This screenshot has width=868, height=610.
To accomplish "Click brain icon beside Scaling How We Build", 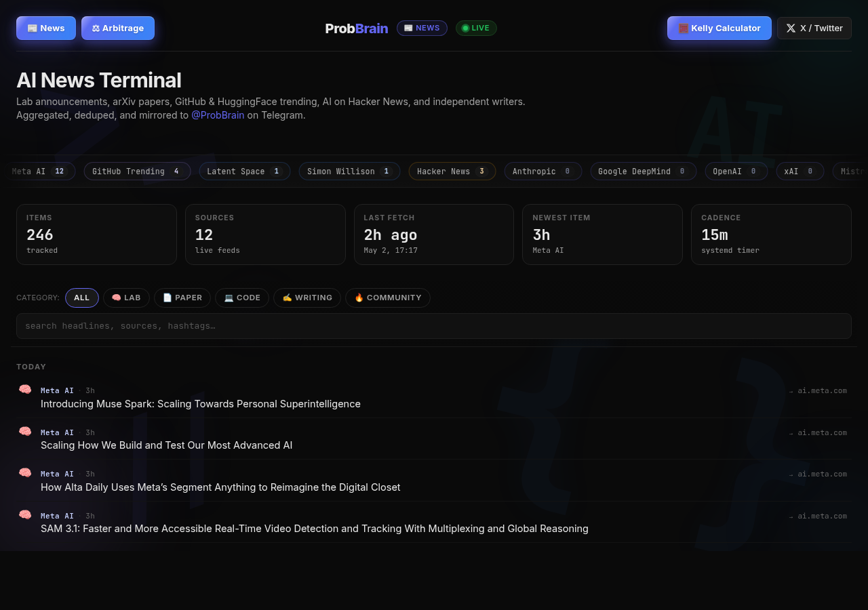I will point(25,432).
